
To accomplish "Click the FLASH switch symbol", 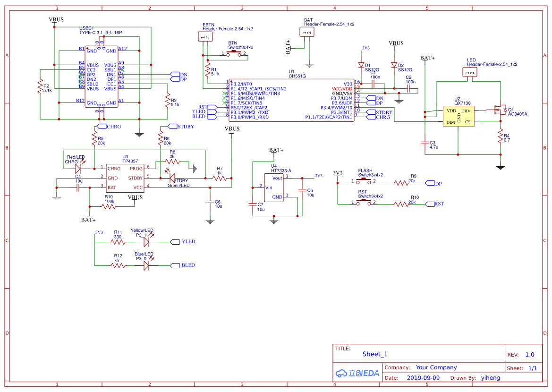I will 364,181.
